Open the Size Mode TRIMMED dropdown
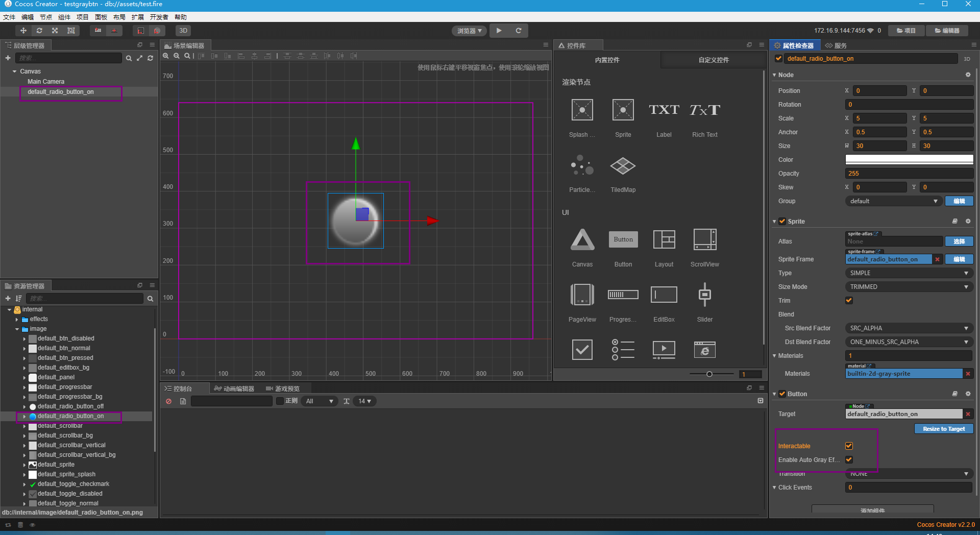The width and height of the screenshot is (980, 535). (x=909, y=287)
